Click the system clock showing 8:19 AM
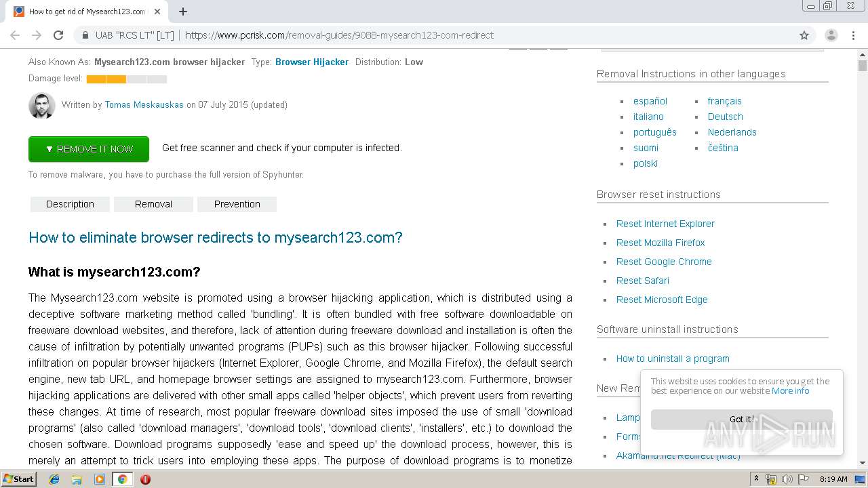Image resolution: width=868 pixels, height=488 pixels. [833, 479]
